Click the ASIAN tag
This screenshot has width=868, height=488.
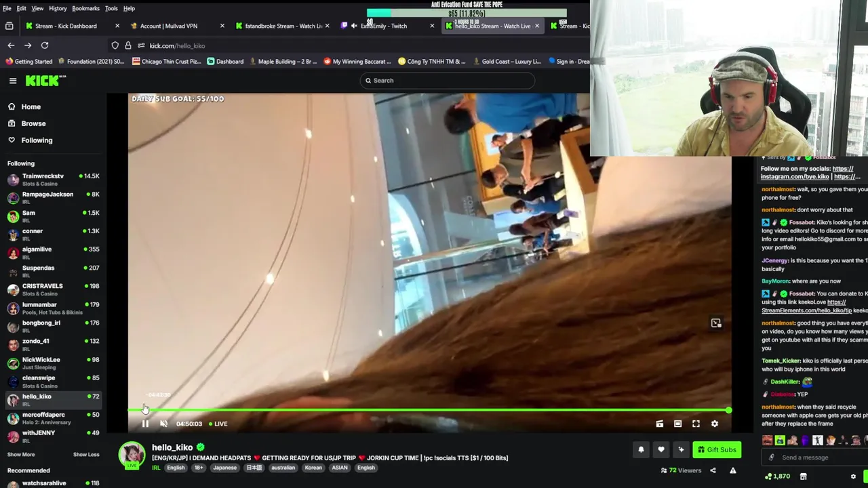340,468
